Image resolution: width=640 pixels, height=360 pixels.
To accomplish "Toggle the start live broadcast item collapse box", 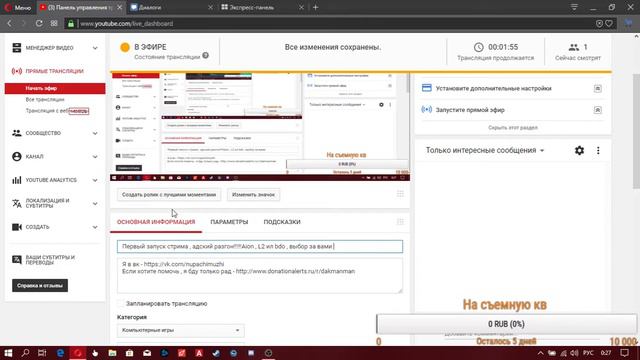I will click(598, 110).
